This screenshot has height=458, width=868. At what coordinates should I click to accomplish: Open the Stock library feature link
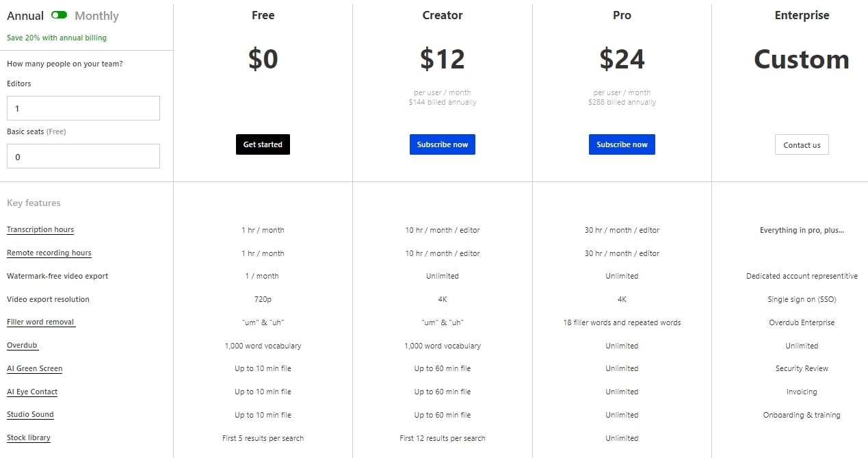[x=29, y=438]
